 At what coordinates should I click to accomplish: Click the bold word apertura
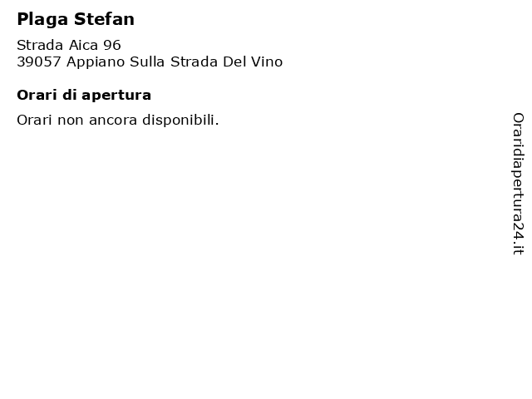pos(116,96)
